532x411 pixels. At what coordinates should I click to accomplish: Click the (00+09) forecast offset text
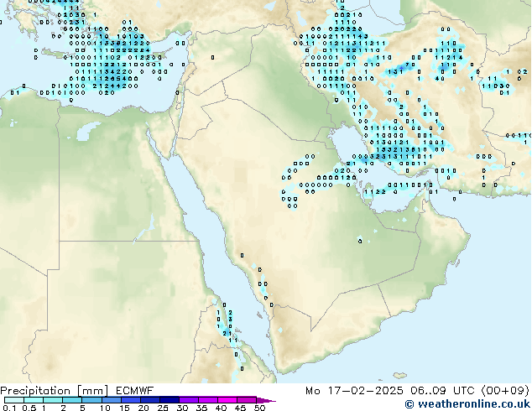pyautogui.click(x=505, y=391)
